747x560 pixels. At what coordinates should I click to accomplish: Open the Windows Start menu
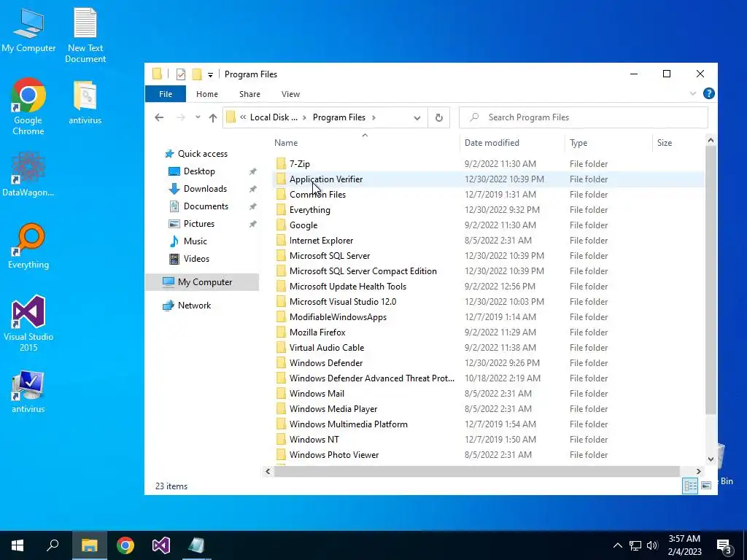[18, 545]
